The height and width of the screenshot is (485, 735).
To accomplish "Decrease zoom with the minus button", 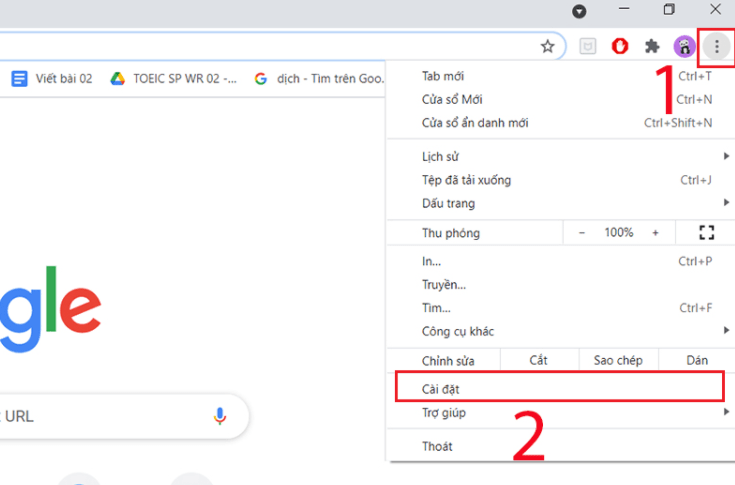I will pyautogui.click(x=582, y=232).
